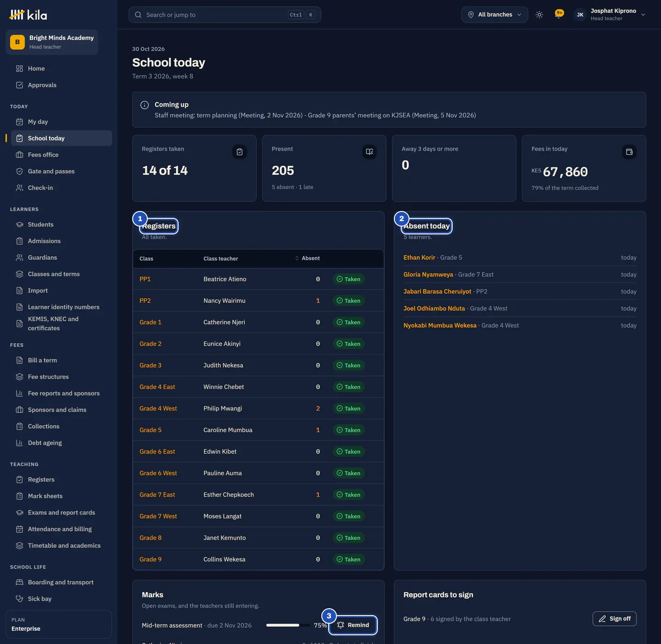Open the Grade 7 East class link
This screenshot has width=661, height=644.
tap(157, 494)
